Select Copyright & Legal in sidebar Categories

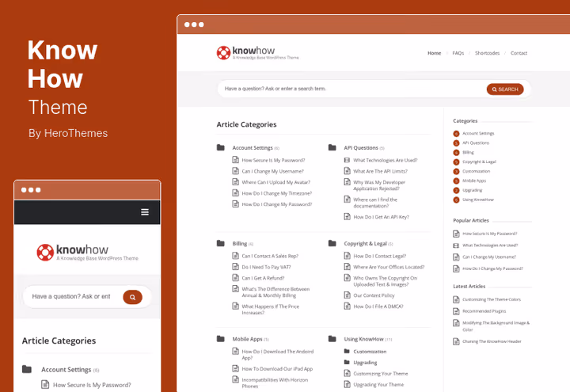479,162
